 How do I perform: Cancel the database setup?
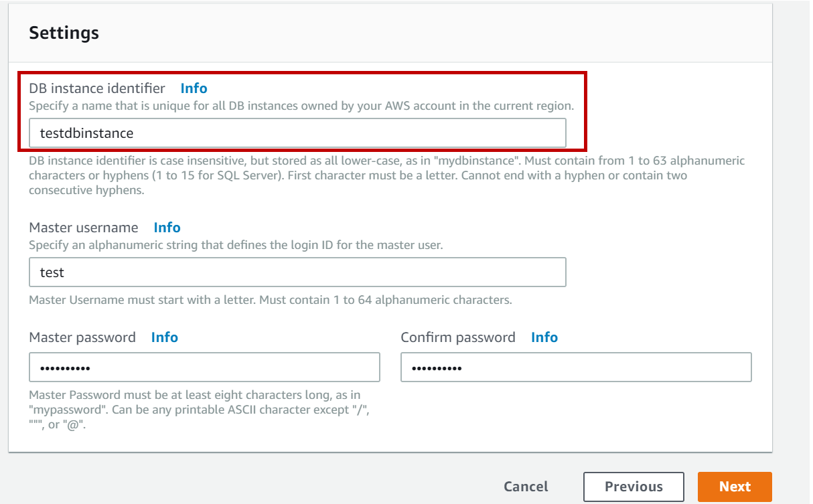tap(526, 487)
